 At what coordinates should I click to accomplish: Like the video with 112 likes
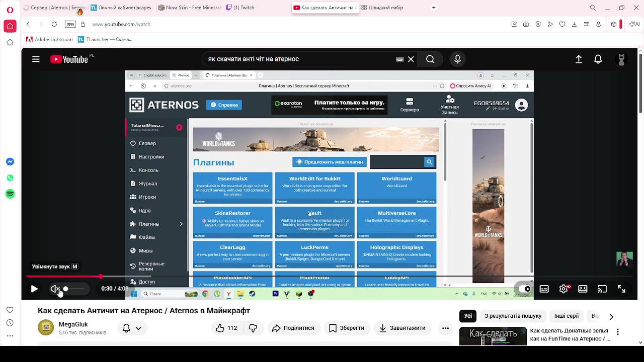click(226, 328)
